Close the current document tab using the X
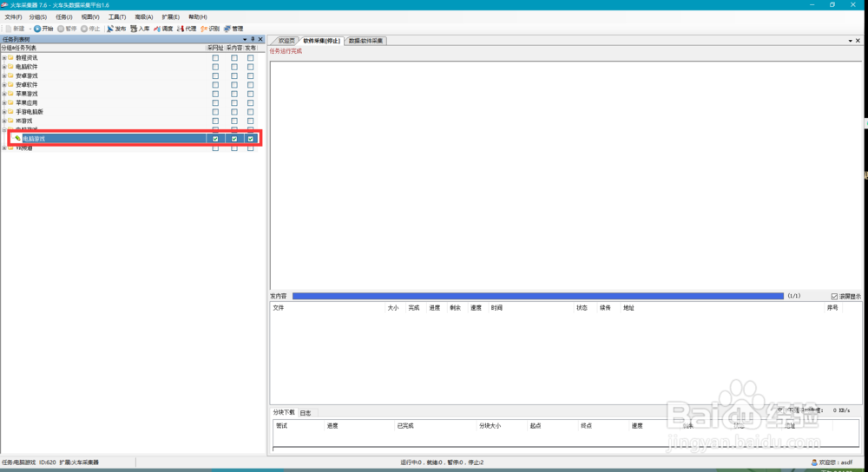Viewport: 868px width, 472px height. [x=858, y=41]
